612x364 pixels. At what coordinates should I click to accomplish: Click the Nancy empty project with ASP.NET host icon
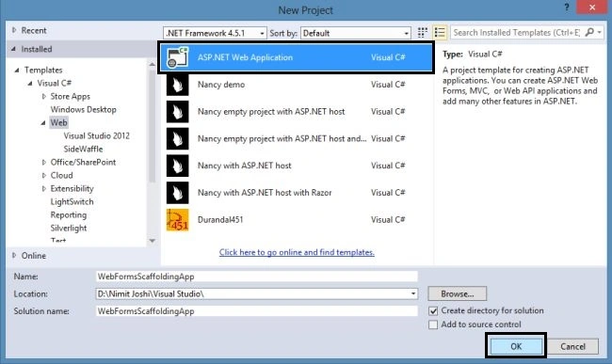178,112
